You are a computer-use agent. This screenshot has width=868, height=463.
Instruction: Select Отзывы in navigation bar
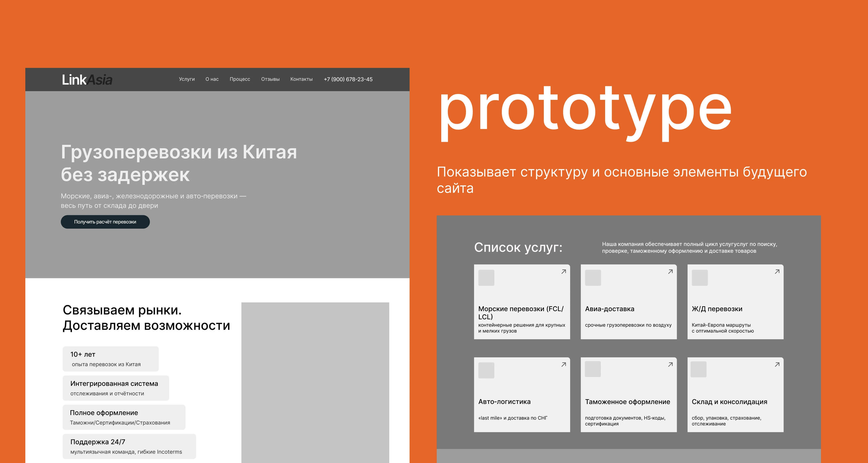click(x=270, y=79)
